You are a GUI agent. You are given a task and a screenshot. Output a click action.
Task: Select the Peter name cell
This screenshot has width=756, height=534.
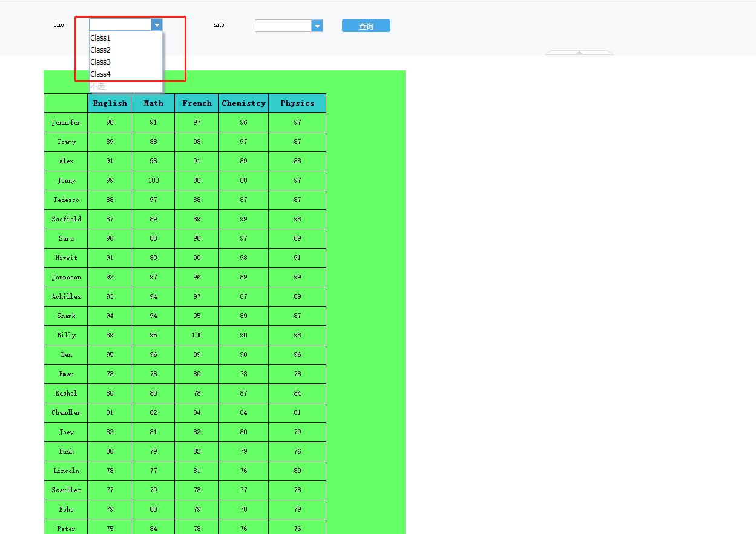coord(66,527)
